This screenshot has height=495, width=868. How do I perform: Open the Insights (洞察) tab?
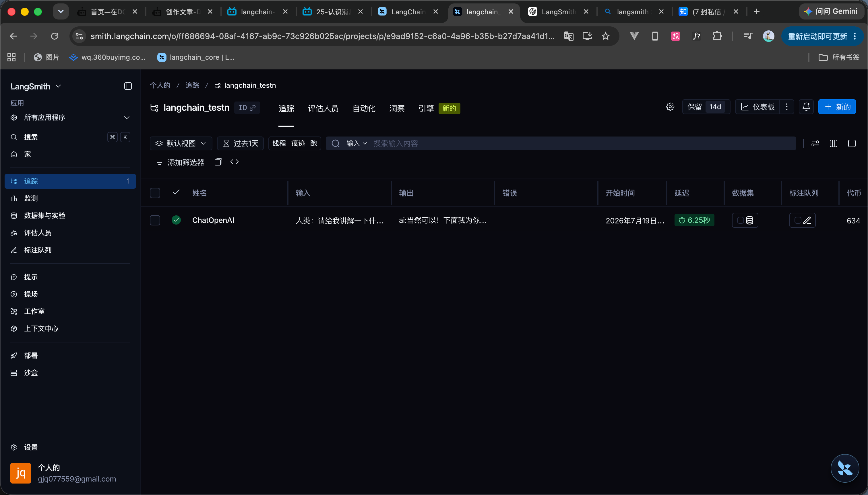pos(397,108)
